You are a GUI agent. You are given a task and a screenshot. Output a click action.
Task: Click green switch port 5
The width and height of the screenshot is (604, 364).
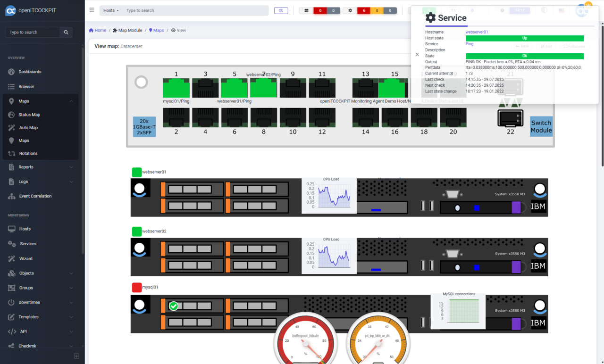[x=235, y=88]
